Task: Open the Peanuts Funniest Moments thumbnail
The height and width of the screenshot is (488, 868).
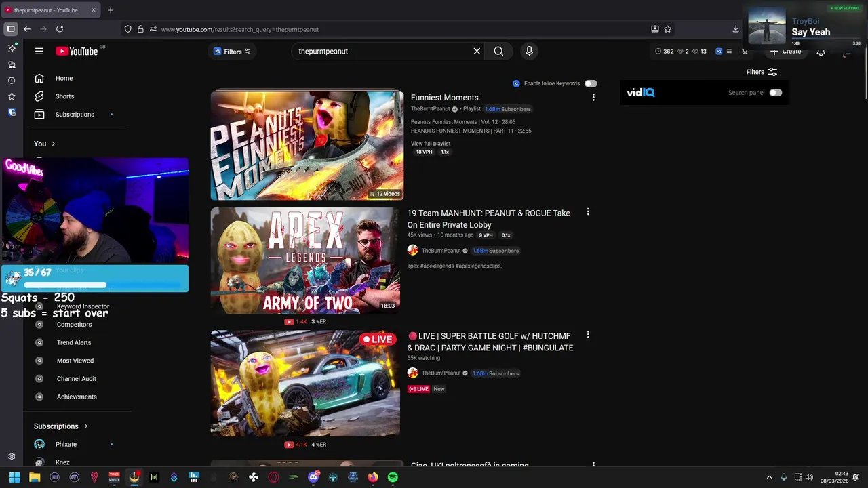Action: pyautogui.click(x=307, y=145)
